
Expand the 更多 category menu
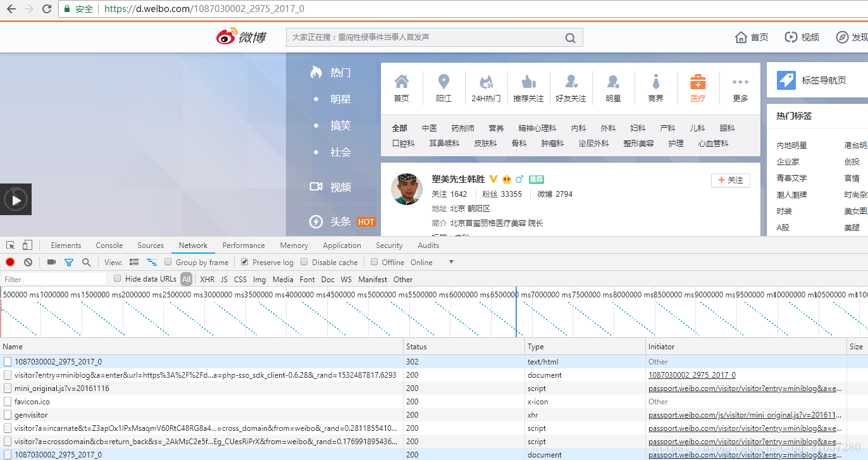coord(740,88)
